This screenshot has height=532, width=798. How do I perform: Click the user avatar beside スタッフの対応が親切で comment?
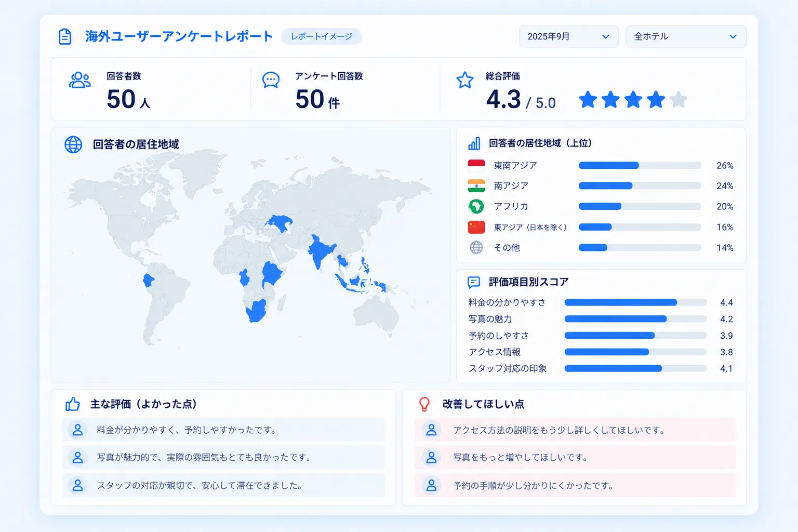(x=77, y=485)
